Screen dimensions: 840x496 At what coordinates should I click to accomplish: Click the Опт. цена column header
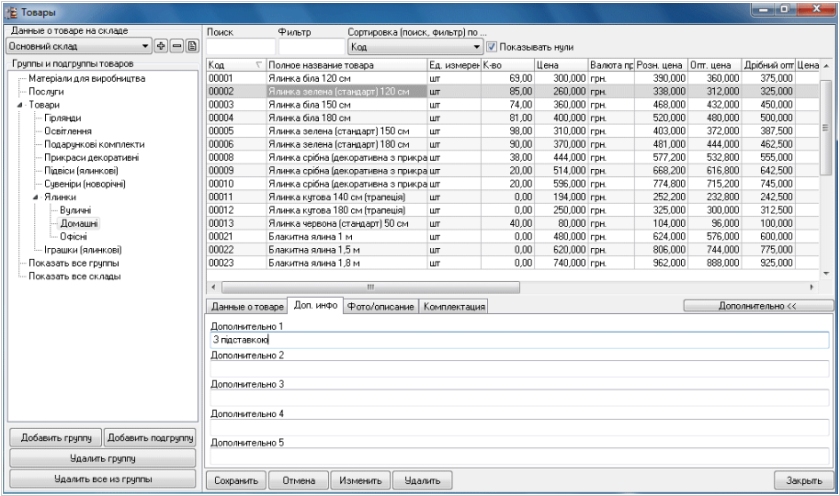point(714,65)
